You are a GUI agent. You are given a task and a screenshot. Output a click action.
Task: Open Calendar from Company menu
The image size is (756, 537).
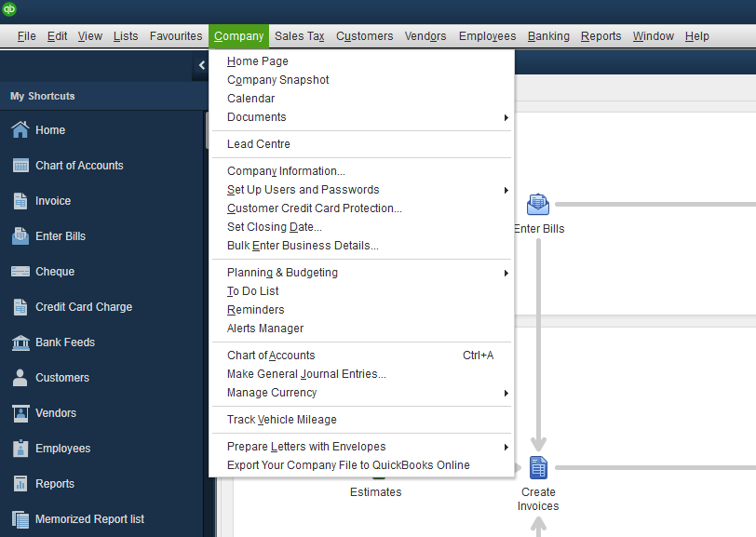click(x=361, y=99)
